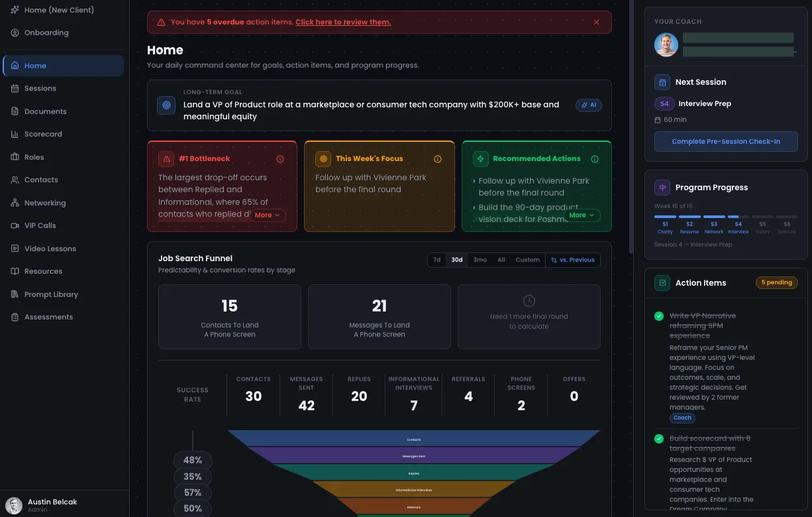Click the clock icon in final round card
The height and width of the screenshot is (517, 812).
pos(529,301)
